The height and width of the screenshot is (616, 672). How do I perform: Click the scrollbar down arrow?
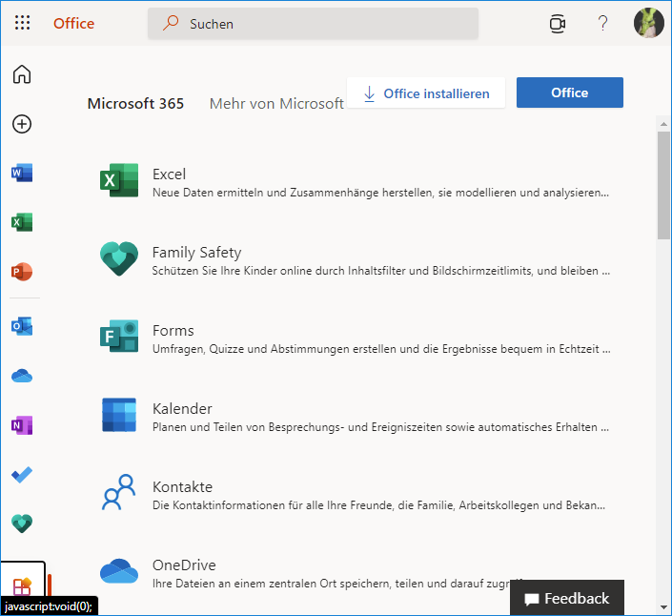click(x=663, y=607)
